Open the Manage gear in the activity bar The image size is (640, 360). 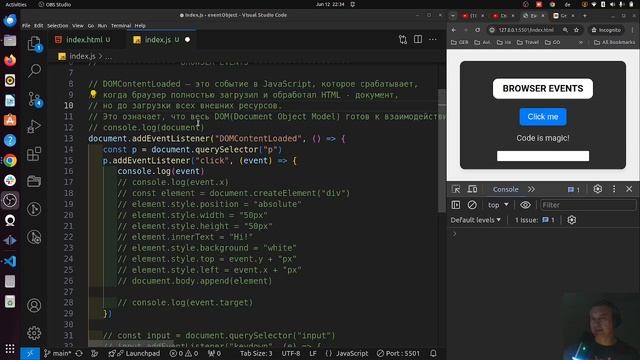click(x=34, y=333)
